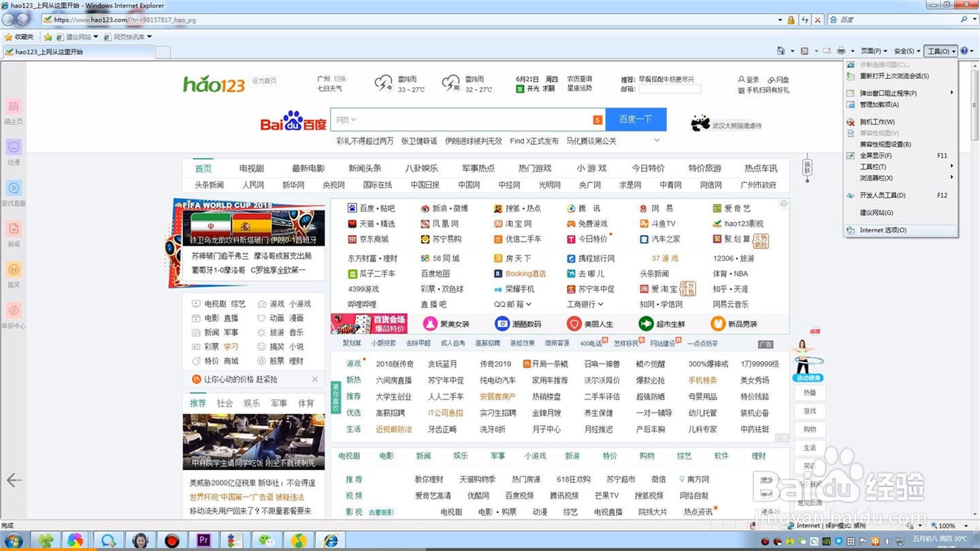Toggle 脱机工作(W) in the Tools menu
This screenshot has width=980, height=551.
click(900, 122)
